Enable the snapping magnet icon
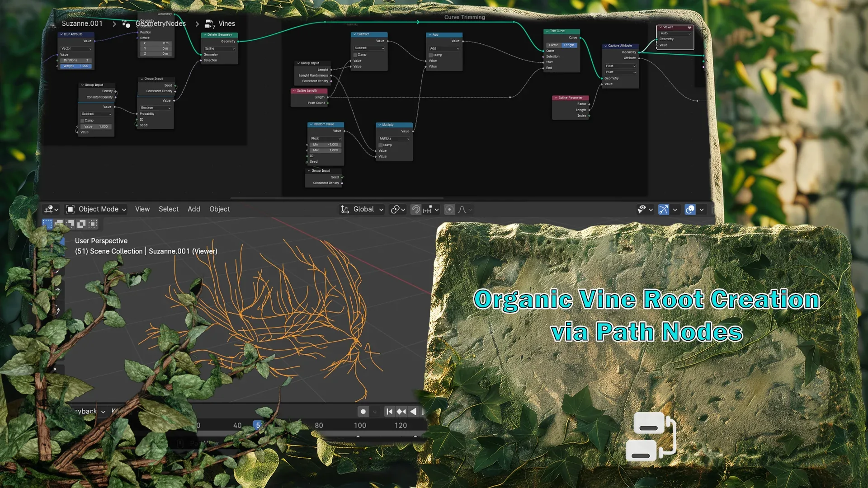Screen dimensions: 868x488 pos(415,209)
